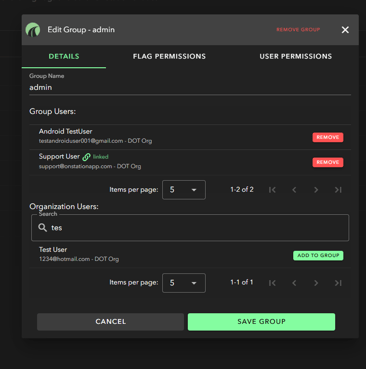Go to last page of Group Users
Viewport: 366px width, 369px height.
[338, 190]
